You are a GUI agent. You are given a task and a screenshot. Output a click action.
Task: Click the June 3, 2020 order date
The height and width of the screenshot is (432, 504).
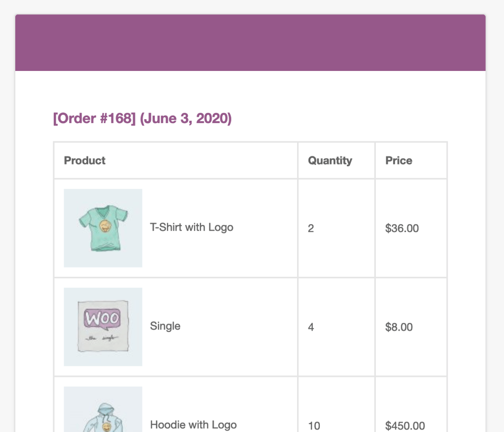[186, 119]
